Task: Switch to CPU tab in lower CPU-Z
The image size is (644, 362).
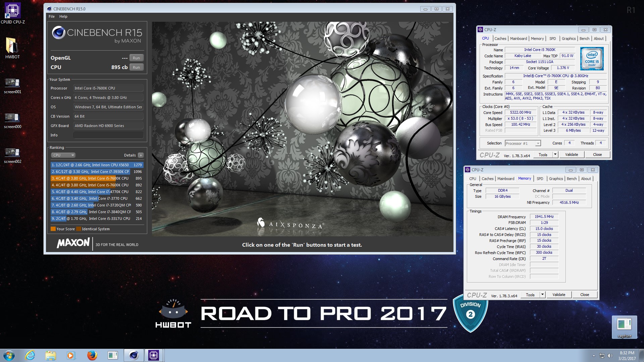Action: coord(473,179)
